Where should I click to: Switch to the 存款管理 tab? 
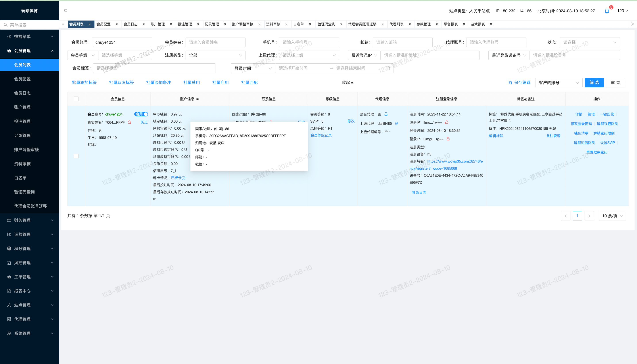424,24
